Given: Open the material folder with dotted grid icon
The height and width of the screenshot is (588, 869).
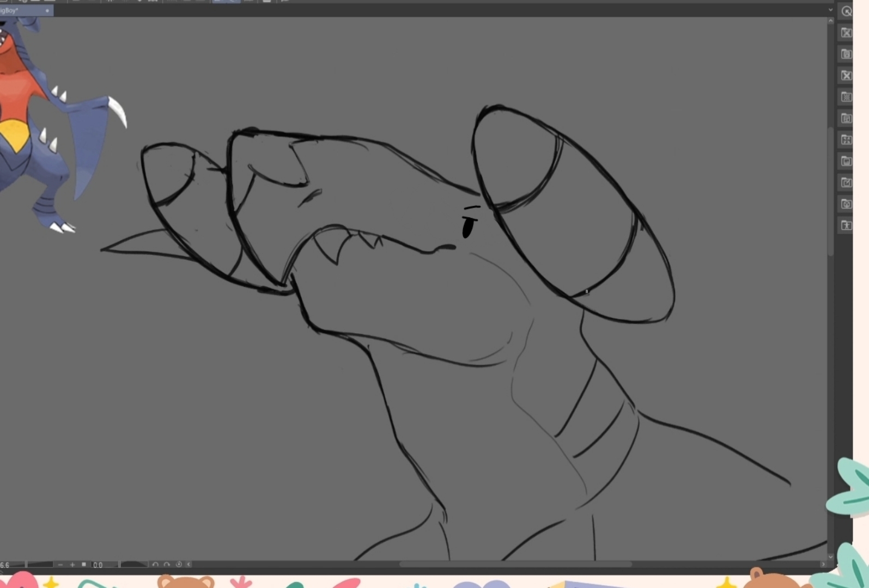Looking at the screenshot, I should click(x=846, y=97).
